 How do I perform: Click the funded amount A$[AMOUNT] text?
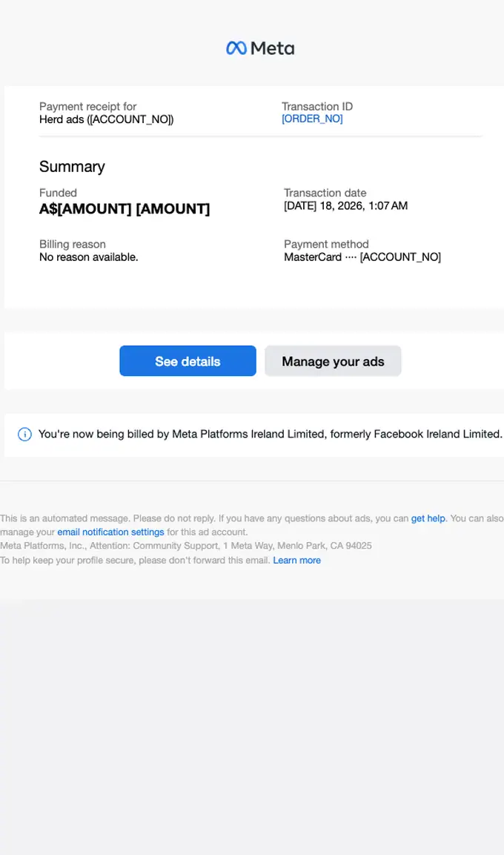pyautogui.click(x=125, y=209)
